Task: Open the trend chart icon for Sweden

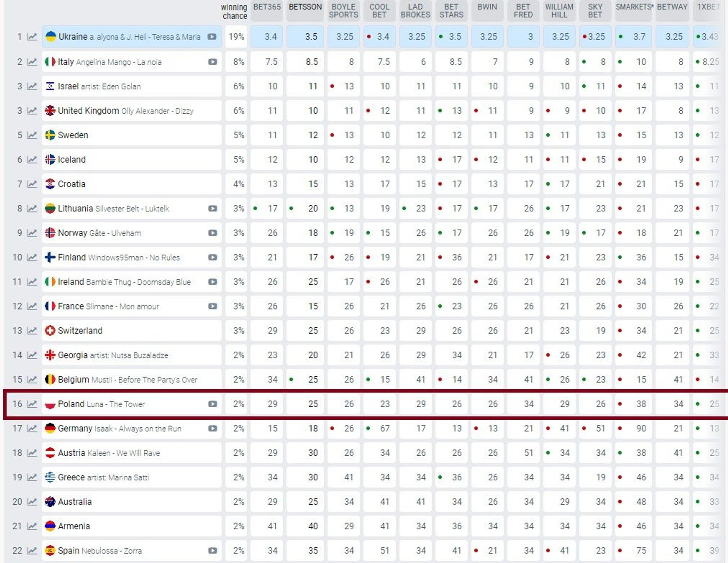Action: point(32,135)
